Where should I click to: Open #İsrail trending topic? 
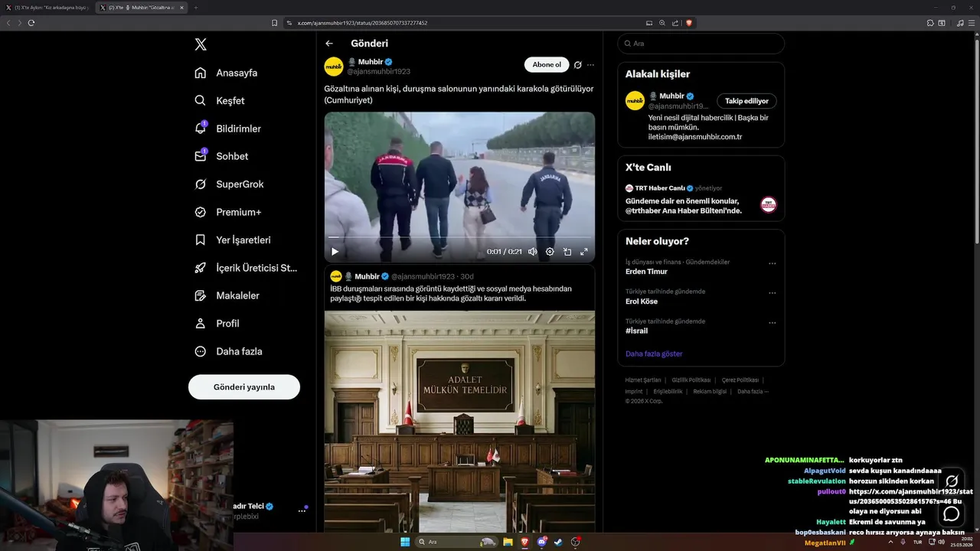636,331
